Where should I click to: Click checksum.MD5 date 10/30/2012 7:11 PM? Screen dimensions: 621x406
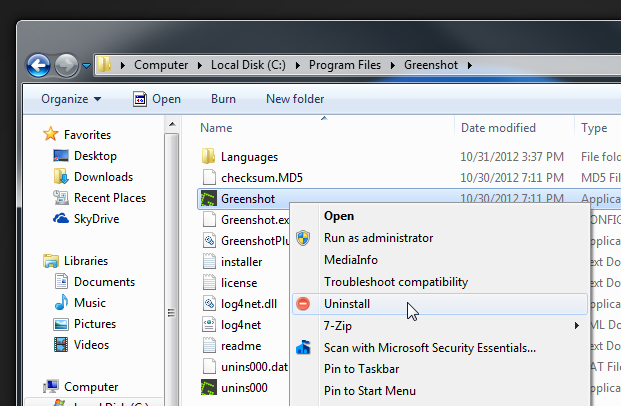tap(512, 178)
